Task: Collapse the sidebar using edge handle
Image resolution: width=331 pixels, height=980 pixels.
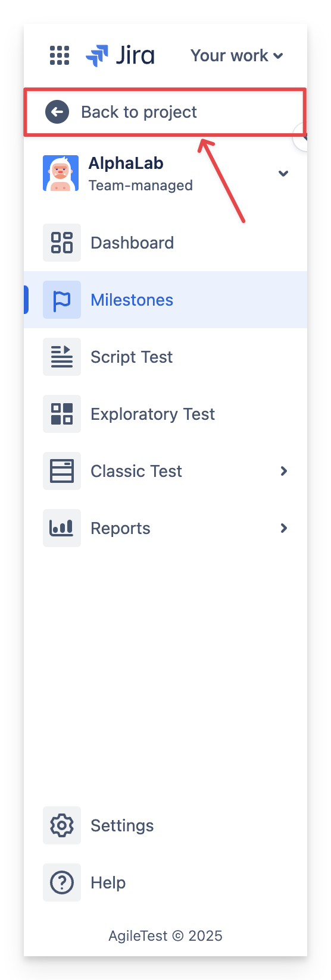Action: click(301, 137)
